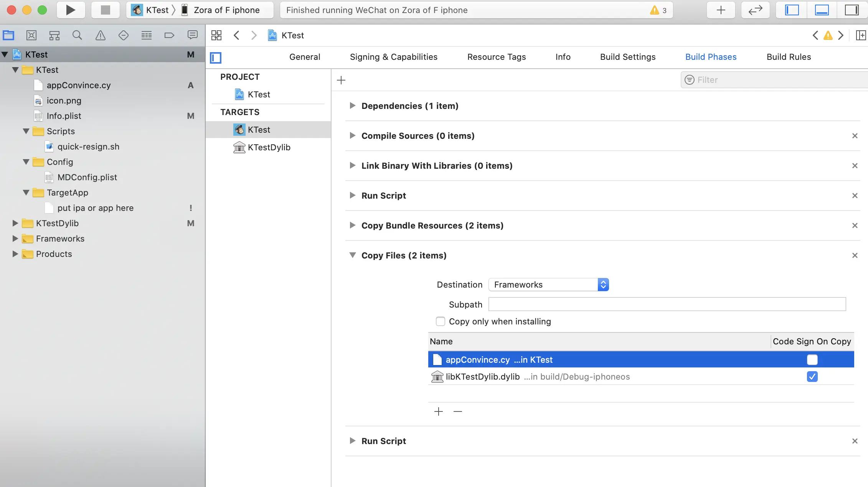Image resolution: width=868 pixels, height=487 pixels.
Task: Click the Subpath text field
Action: click(x=667, y=304)
